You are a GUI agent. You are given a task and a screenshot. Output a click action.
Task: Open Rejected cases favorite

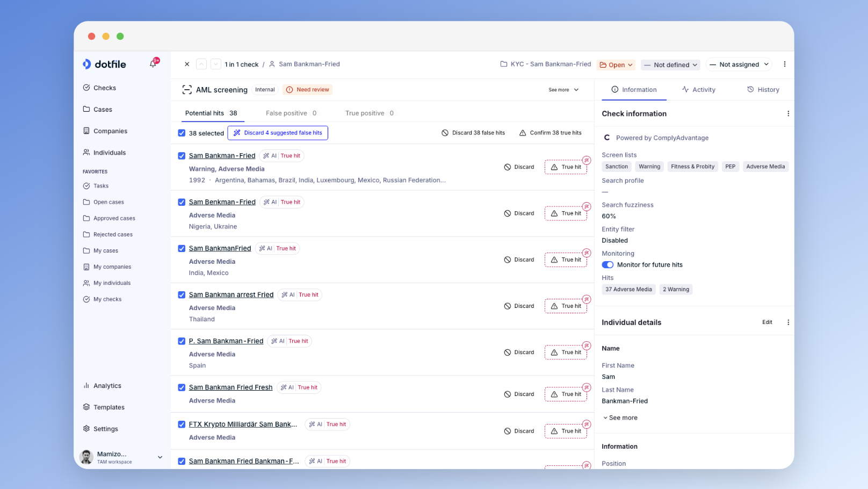(x=107, y=234)
